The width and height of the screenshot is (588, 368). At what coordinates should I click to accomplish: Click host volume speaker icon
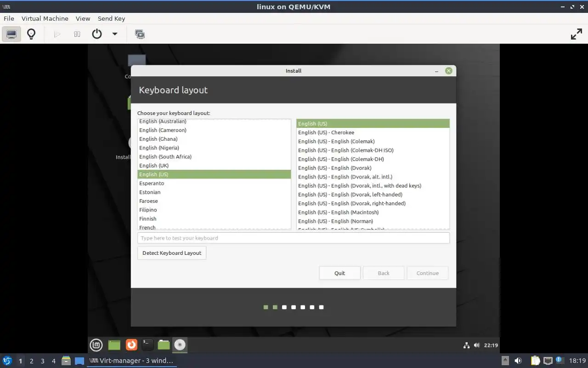point(518,361)
